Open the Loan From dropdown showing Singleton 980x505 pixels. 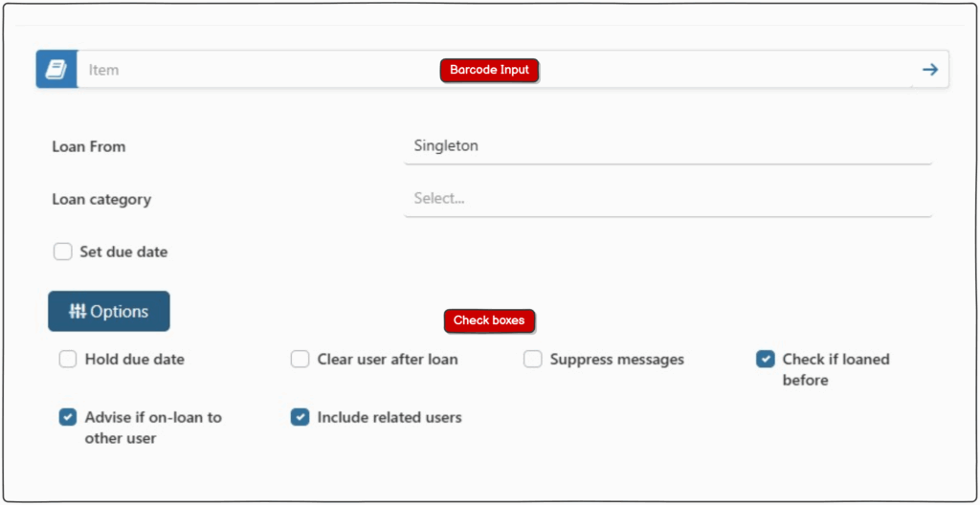click(667, 146)
